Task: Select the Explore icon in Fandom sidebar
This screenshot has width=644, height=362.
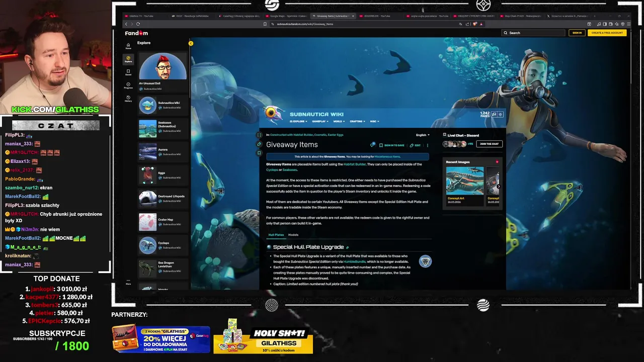Action: pos(128,59)
